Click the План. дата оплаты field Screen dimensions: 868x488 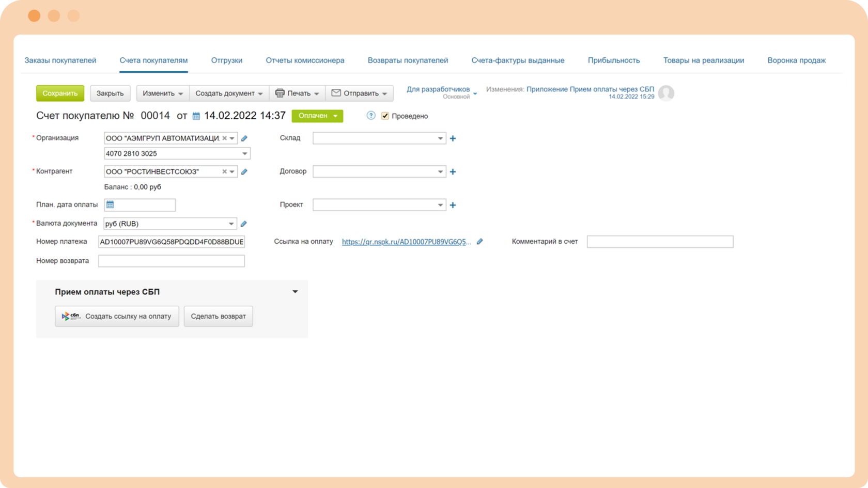(x=139, y=205)
